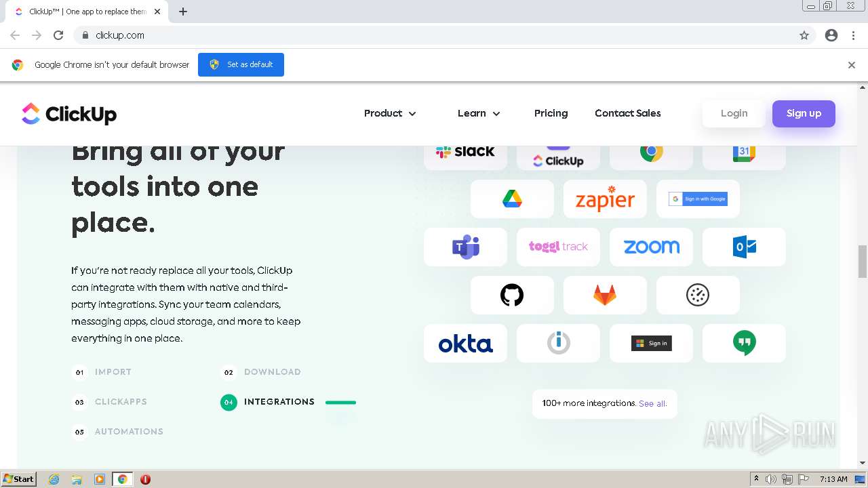
Task: Switch to the 05 Automations section
Action: 117,432
